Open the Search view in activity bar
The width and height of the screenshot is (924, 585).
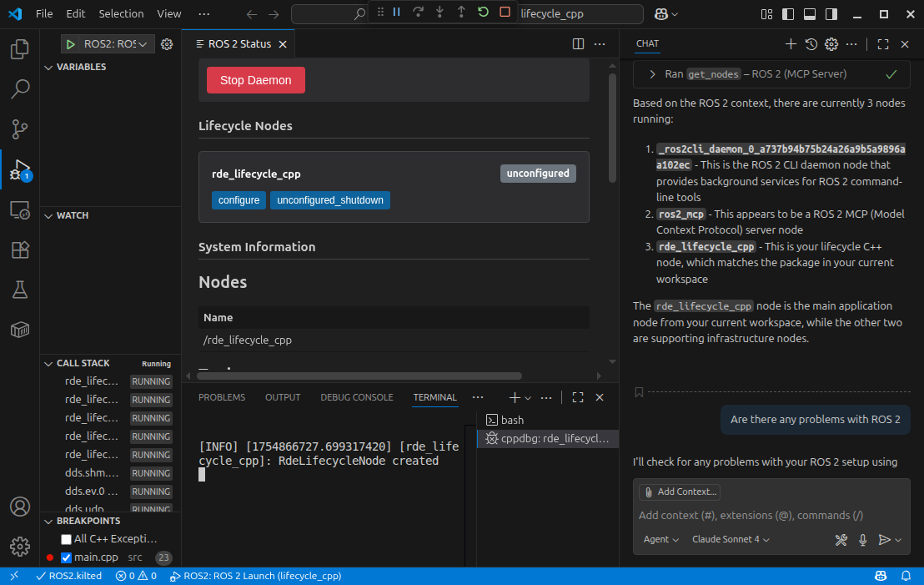click(20, 89)
